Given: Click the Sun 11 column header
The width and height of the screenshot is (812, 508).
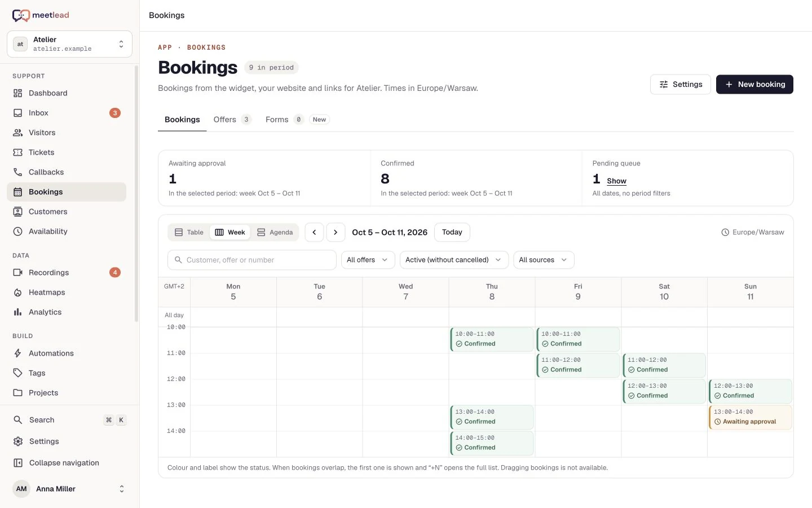Looking at the screenshot, I should (x=751, y=292).
